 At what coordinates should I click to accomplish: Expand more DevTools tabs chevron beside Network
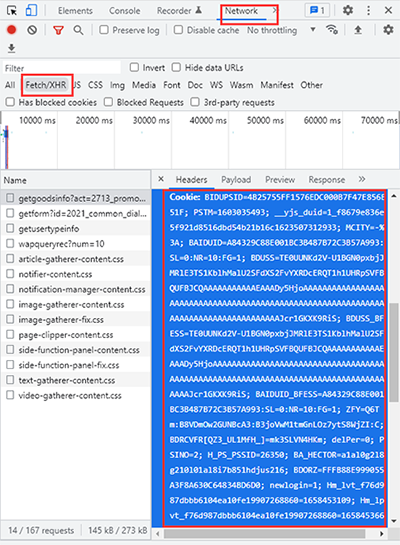click(x=275, y=11)
